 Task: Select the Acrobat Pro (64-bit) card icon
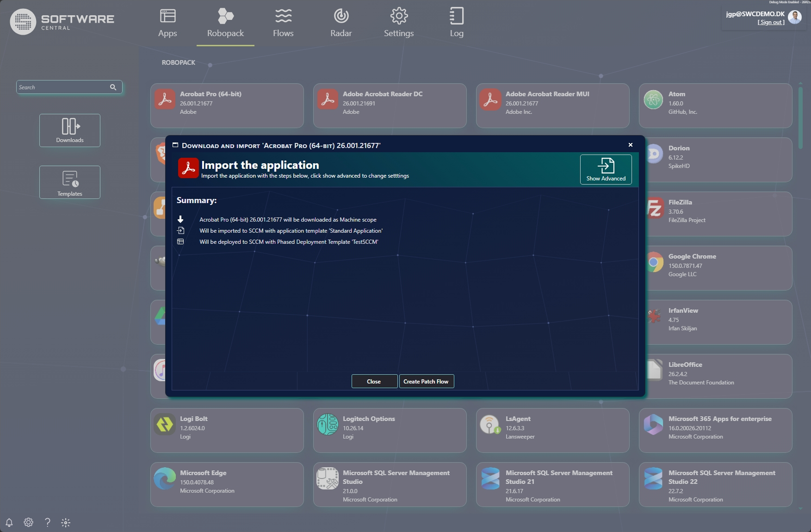[x=165, y=99]
